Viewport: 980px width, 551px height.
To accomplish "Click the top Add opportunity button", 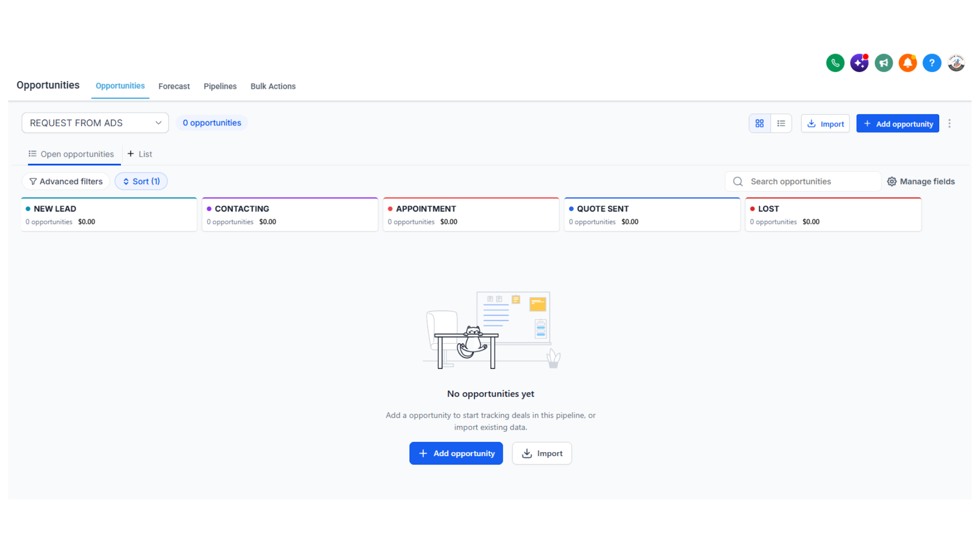I will tap(898, 124).
